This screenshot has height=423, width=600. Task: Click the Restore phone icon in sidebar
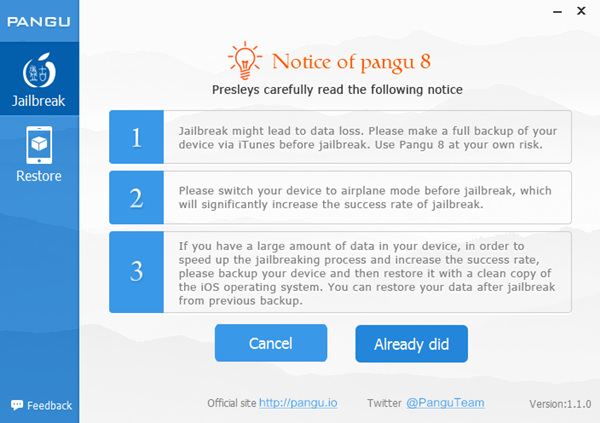(x=38, y=146)
